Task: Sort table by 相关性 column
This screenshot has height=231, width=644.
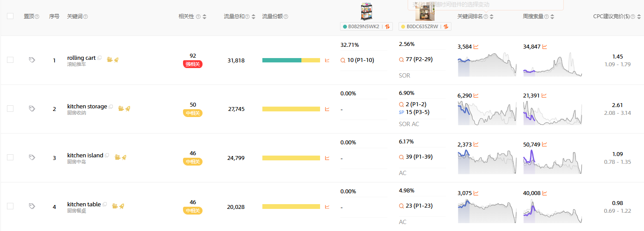Action: click(204, 17)
